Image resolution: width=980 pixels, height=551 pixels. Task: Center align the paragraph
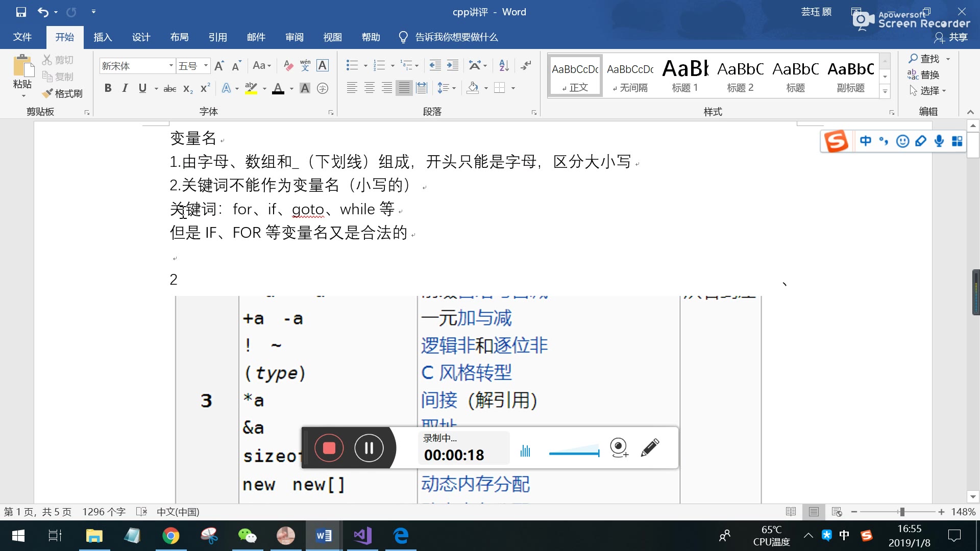369,88
